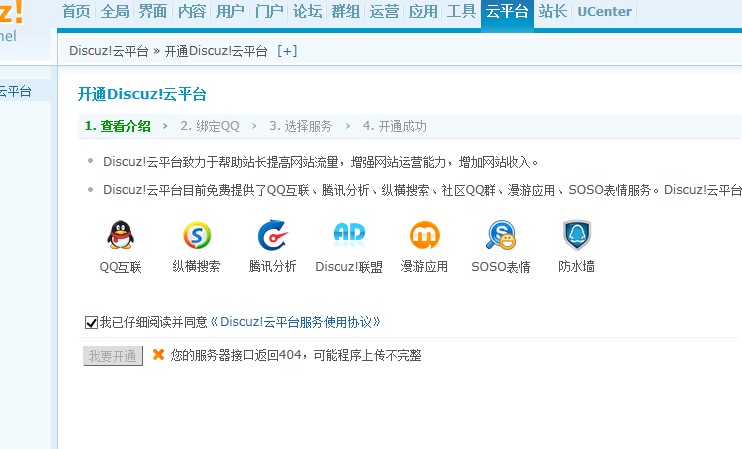Open the 内容 menu tab
The width and height of the screenshot is (742, 449).
[x=192, y=11]
